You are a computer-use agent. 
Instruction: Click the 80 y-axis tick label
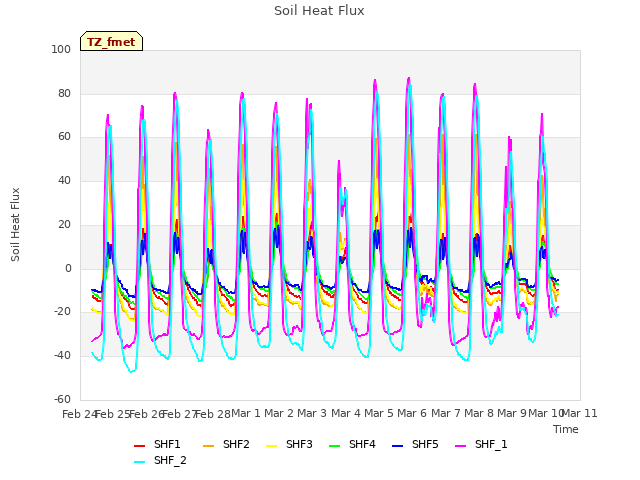pyautogui.click(x=64, y=93)
